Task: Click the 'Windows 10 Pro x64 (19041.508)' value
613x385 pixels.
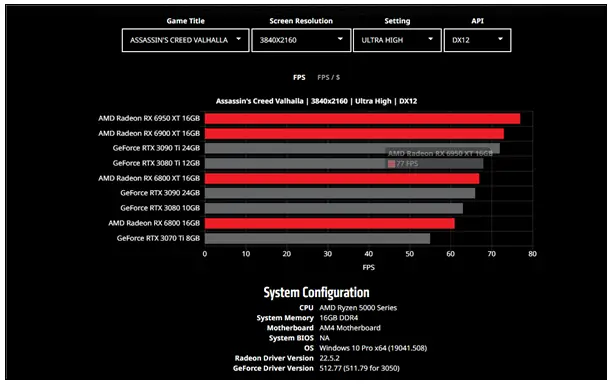Action: pyautogui.click(x=373, y=348)
